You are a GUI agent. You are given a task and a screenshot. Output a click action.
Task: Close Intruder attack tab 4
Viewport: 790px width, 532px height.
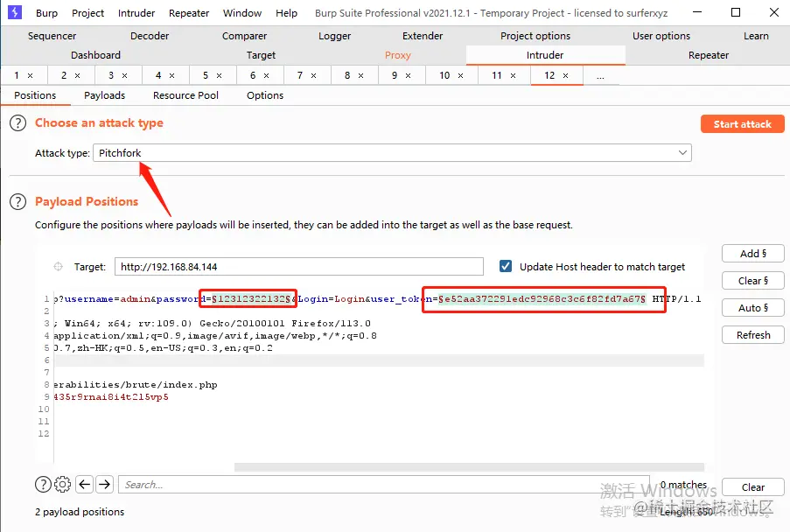point(171,75)
